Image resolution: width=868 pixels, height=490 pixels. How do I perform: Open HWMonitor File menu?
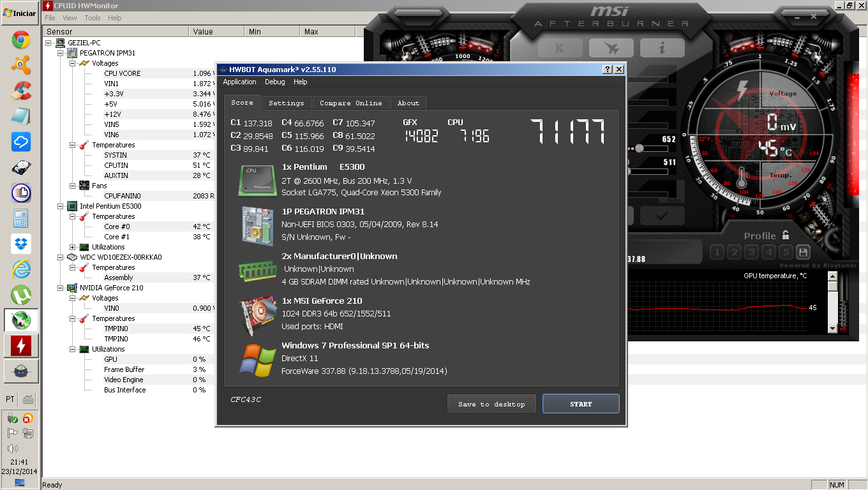50,18
